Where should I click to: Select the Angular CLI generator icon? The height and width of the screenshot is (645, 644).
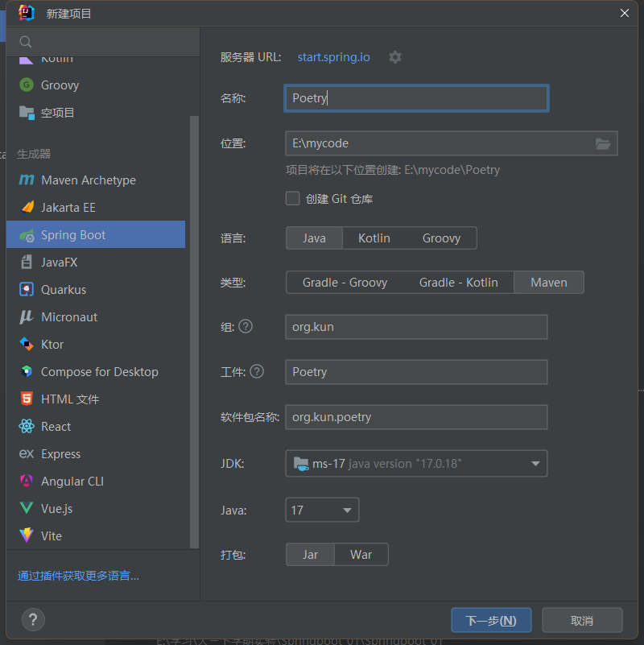coord(27,481)
